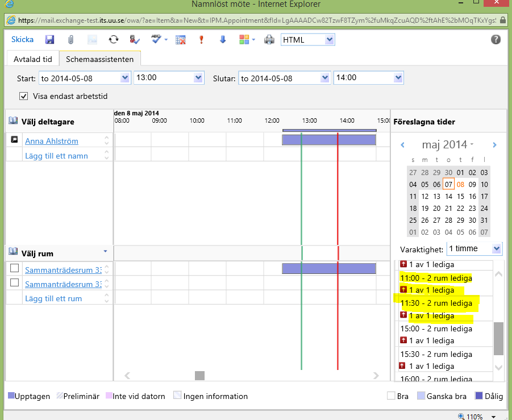Click the Välj rum address book icon
Screen dimensions: 512x420
(13, 252)
